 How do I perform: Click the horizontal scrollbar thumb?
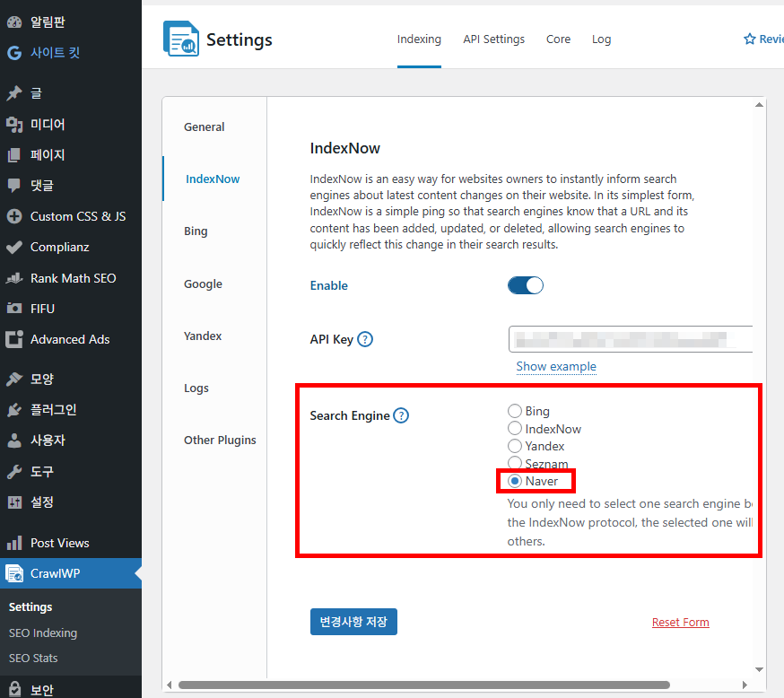click(x=424, y=685)
